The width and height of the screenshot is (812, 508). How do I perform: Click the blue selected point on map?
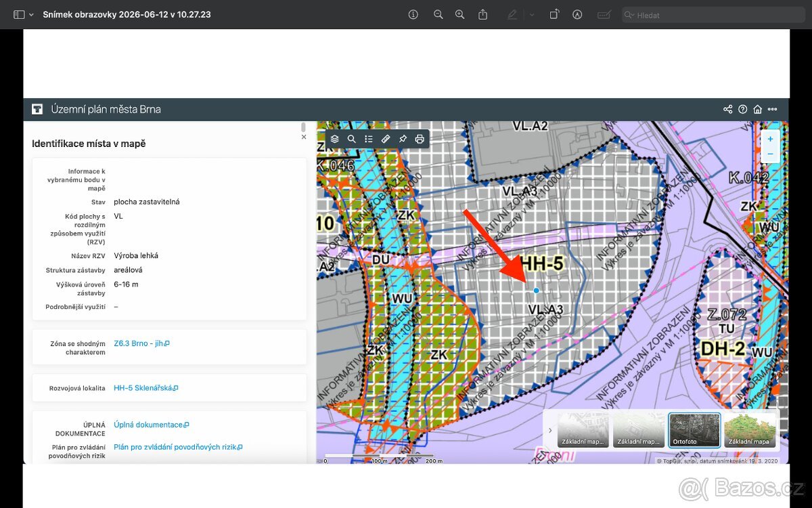(536, 291)
